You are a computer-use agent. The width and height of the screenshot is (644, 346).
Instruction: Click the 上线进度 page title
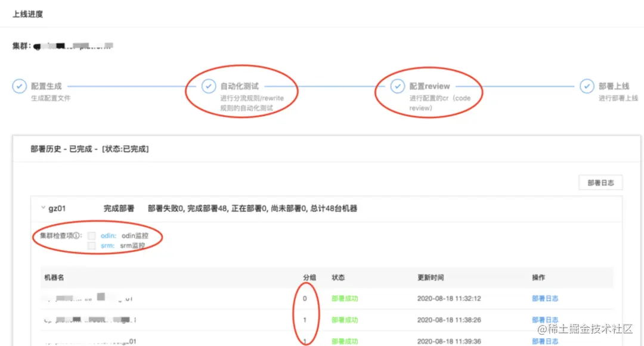pos(29,13)
